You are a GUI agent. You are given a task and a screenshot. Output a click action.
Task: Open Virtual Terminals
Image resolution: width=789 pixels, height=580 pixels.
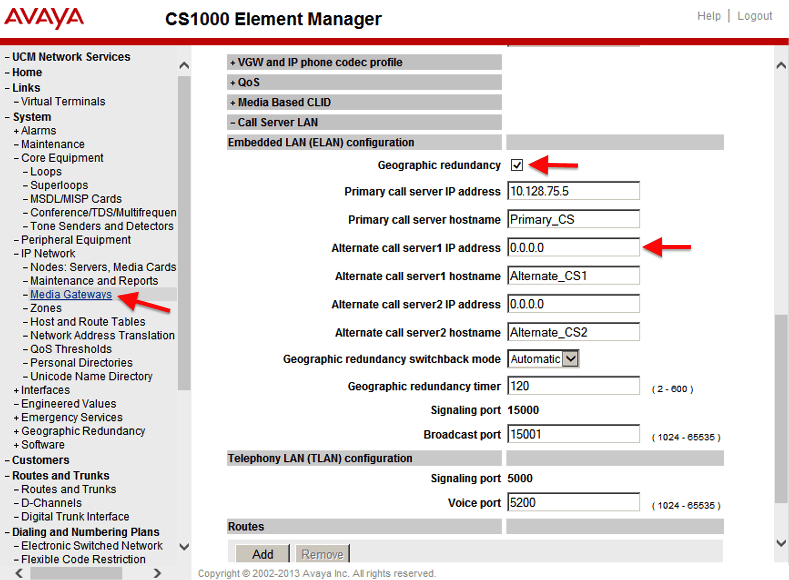[63, 102]
